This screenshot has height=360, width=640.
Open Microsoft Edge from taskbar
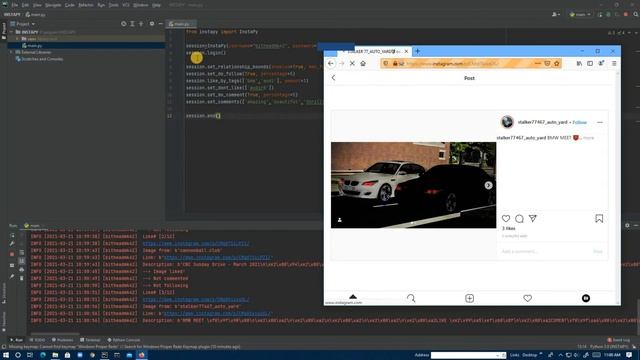pyautogui.click(x=42, y=355)
